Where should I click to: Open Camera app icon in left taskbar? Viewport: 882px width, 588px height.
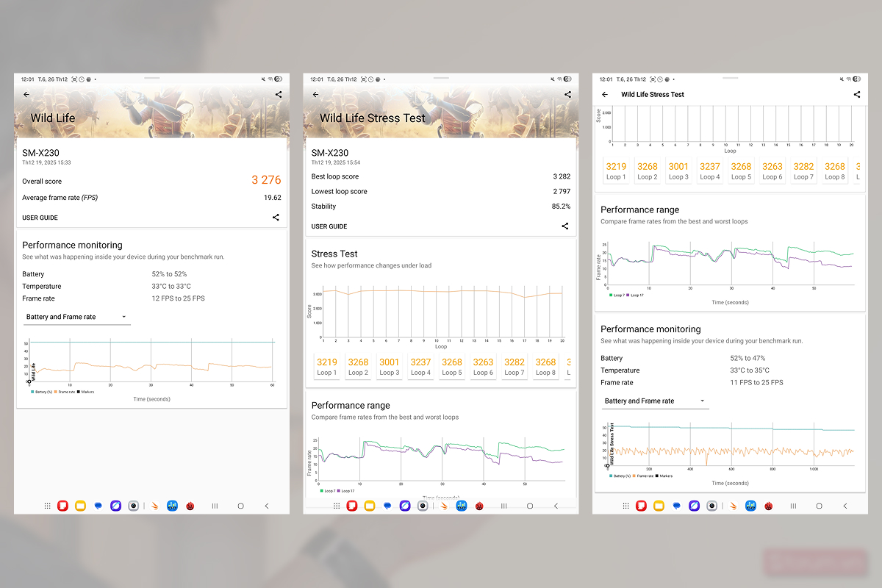(133, 506)
